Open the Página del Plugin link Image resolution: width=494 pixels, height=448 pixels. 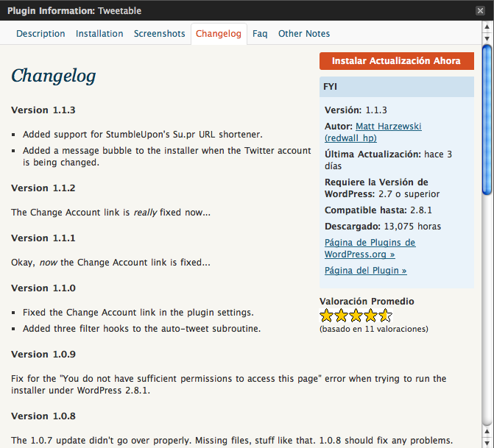(365, 271)
